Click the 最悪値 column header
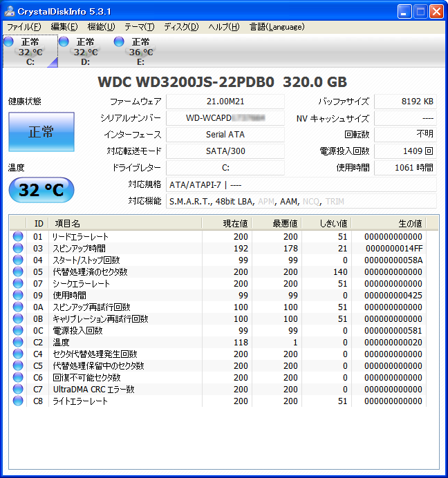This screenshot has height=478, width=448. (x=277, y=223)
